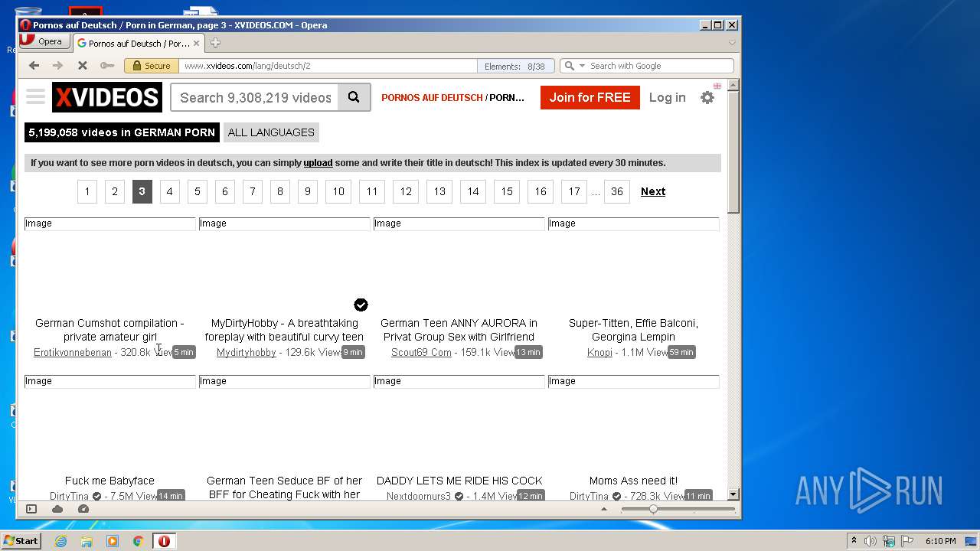The height and width of the screenshot is (551, 980).
Task: Launch Internet Explorer from the taskbar
Action: 61,541
